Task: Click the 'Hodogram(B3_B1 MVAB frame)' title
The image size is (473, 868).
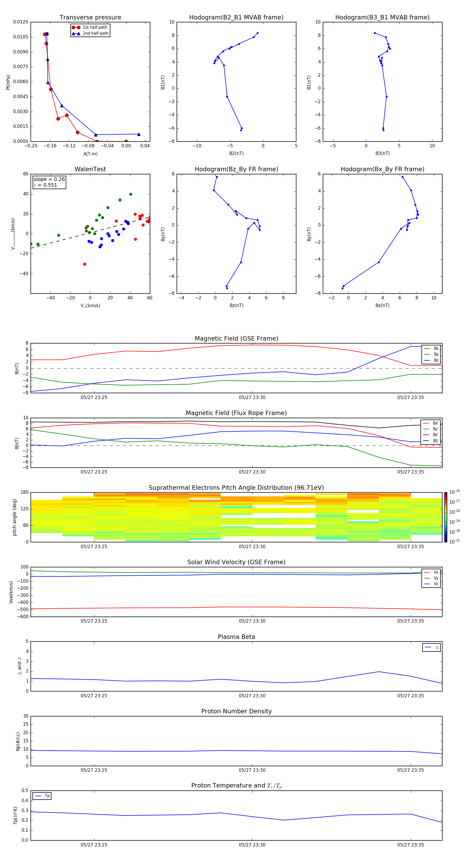Action: pos(382,18)
